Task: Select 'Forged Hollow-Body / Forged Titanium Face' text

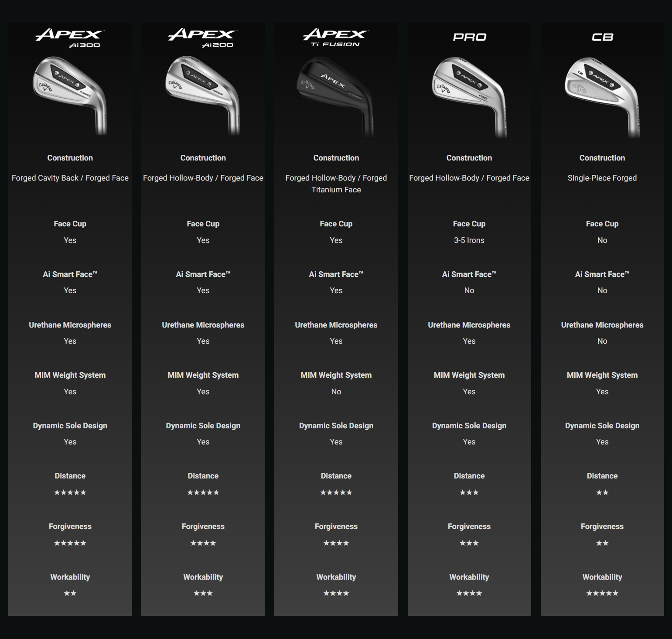Action: [336, 184]
